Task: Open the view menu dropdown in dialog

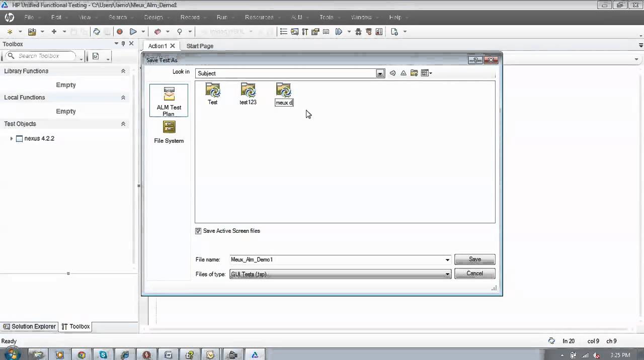Action: tap(427, 73)
